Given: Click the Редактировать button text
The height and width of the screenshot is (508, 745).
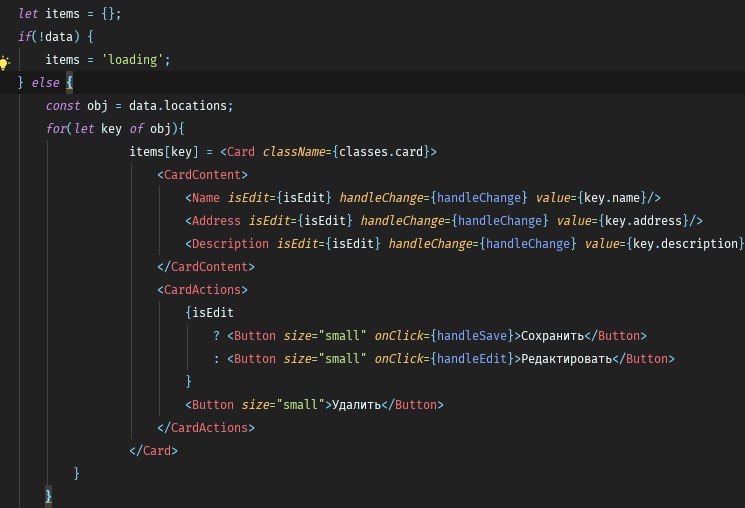Looking at the screenshot, I should pyautogui.click(x=566, y=359).
